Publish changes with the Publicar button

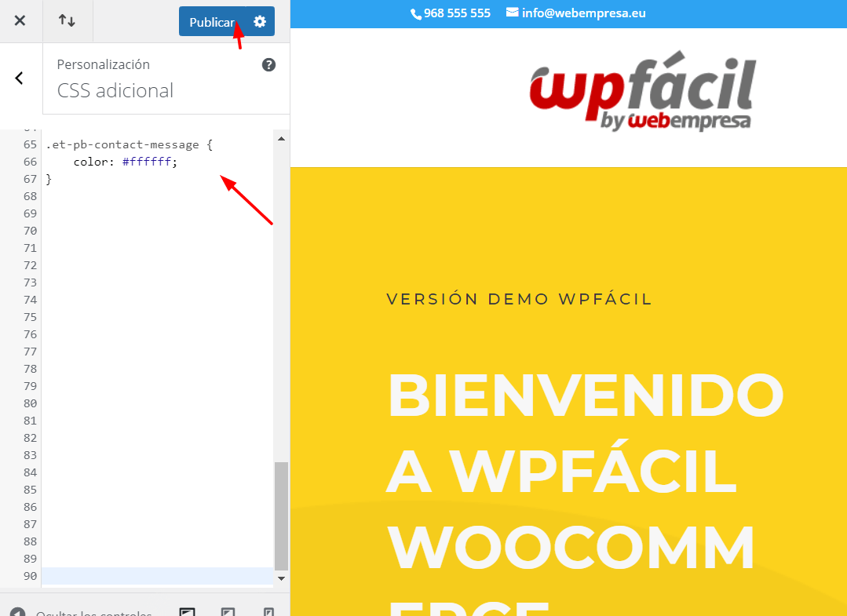point(212,22)
